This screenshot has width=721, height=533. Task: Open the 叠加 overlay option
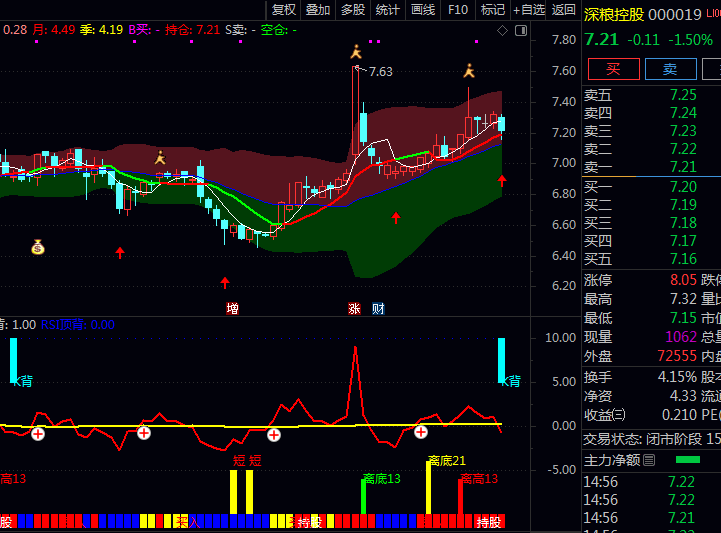pyautogui.click(x=318, y=10)
